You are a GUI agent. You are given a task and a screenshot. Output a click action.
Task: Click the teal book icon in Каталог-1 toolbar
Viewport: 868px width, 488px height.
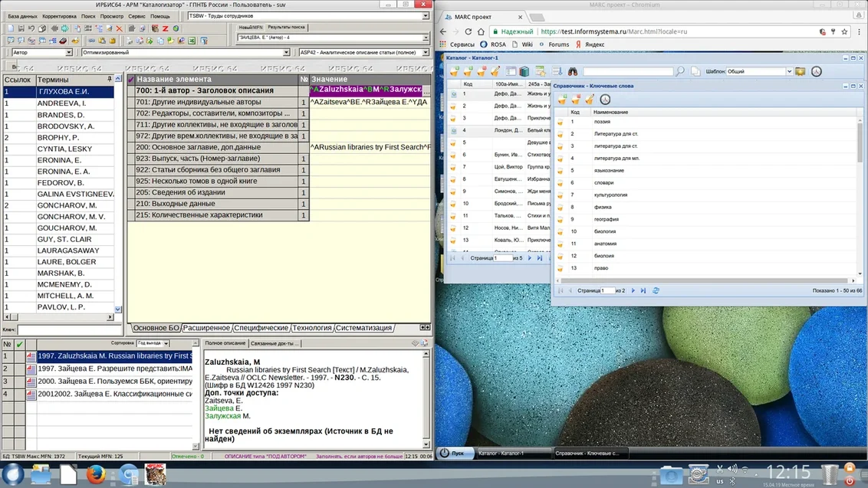(524, 71)
